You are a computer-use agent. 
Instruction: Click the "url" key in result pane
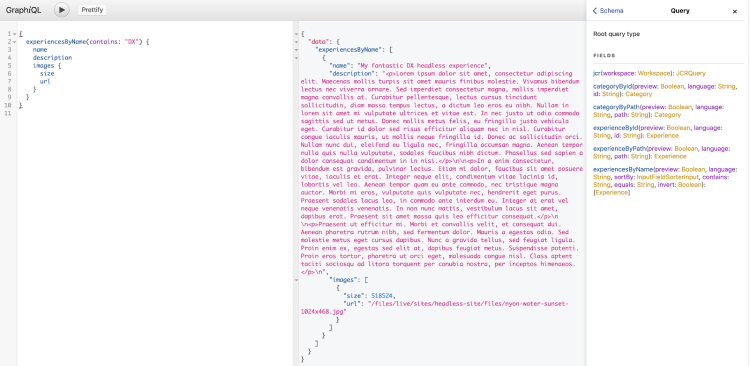(352, 304)
